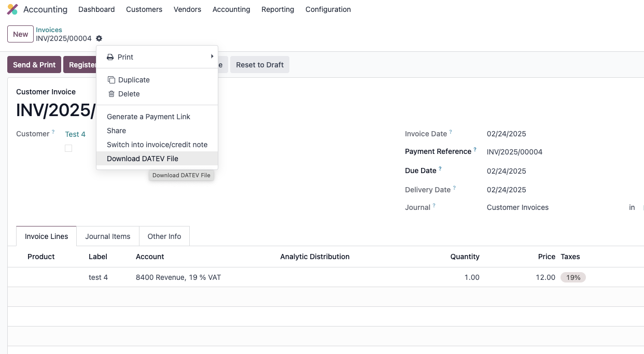Choose Generate a Payment Link

pos(148,117)
